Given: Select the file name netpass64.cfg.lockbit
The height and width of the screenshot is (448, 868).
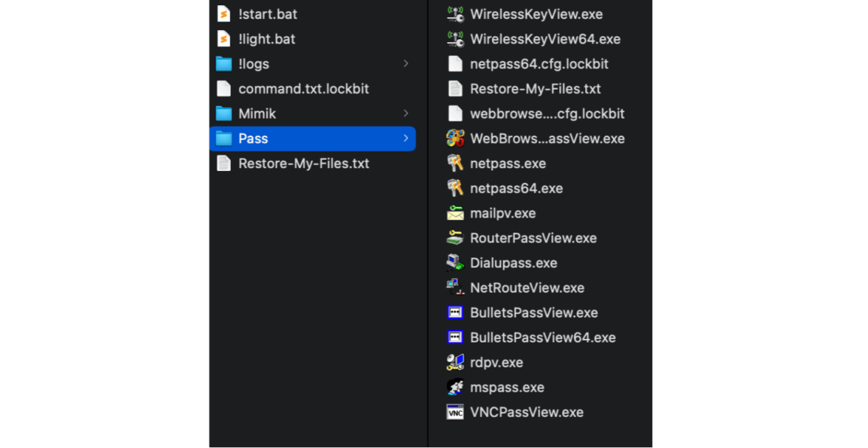Looking at the screenshot, I should coord(539,64).
